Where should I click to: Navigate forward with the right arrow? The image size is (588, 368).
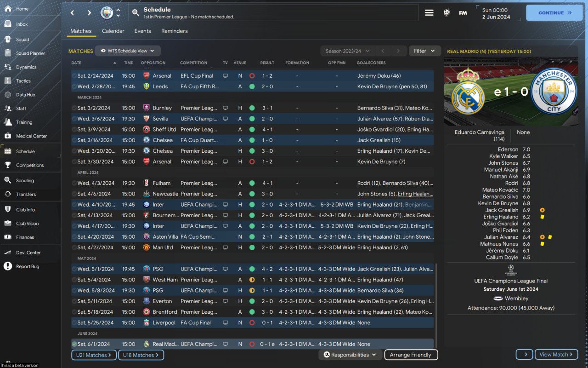[89, 13]
